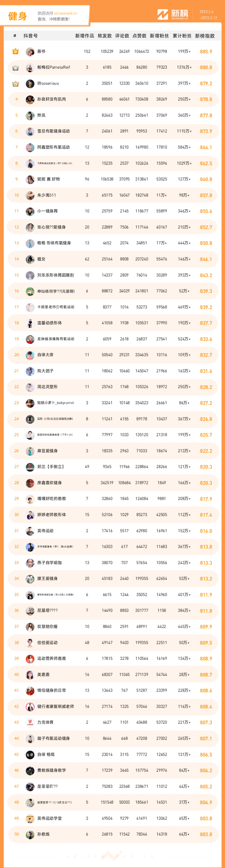The height and width of the screenshot is (868, 225).
Task: Click the bronze crown rank-three badge
Action: pos(15,84)
